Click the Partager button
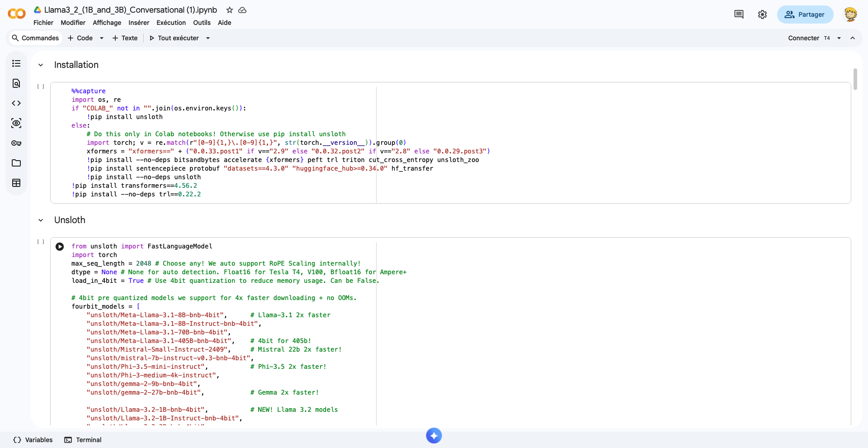This screenshot has width=868, height=448. (805, 14)
